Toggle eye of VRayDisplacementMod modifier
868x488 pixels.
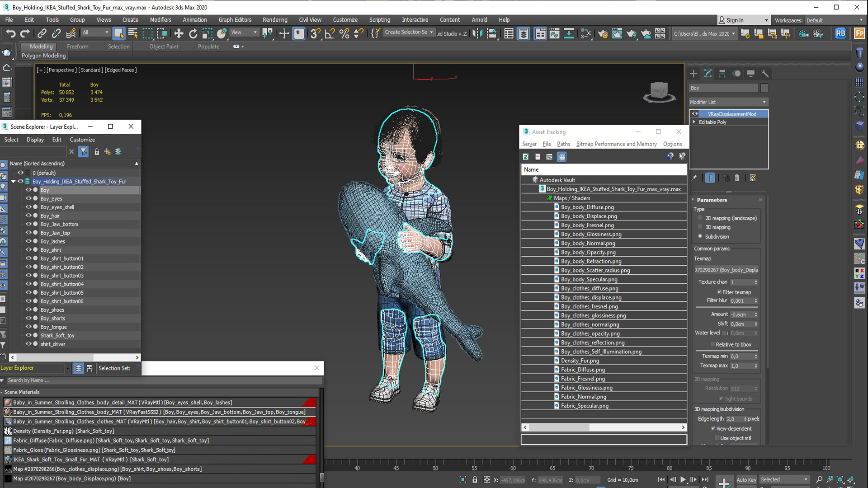[695, 114]
